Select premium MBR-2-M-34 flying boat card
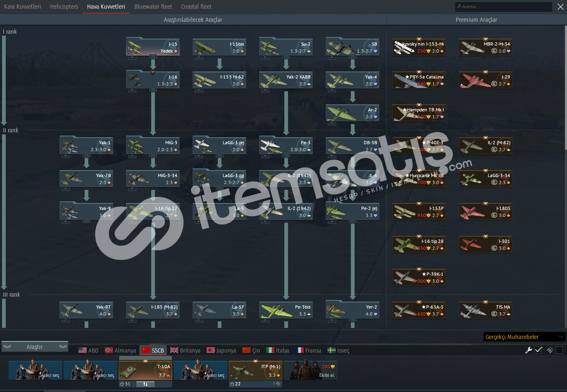 pos(486,48)
